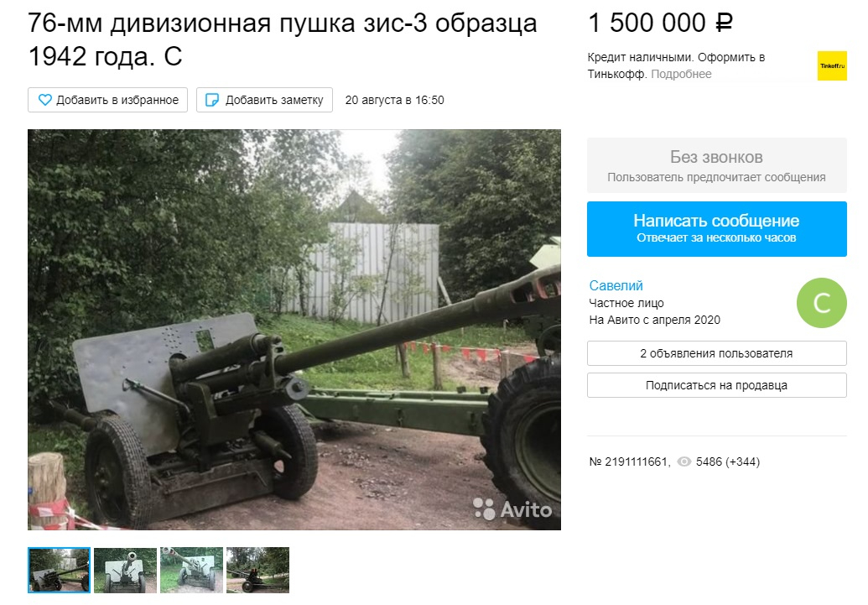The image size is (868, 605).
Task: Open the fourth thumbnail of the cannon side view
Action: (x=258, y=570)
